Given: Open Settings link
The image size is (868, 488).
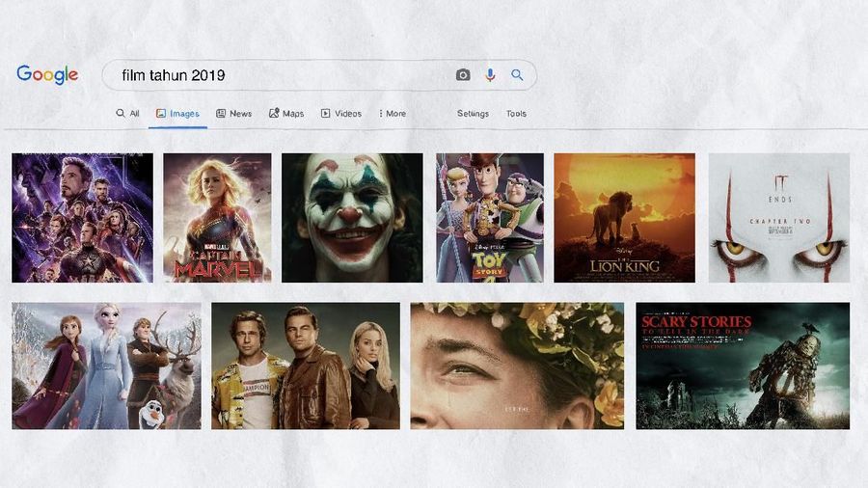Looking at the screenshot, I should pos(473,114).
